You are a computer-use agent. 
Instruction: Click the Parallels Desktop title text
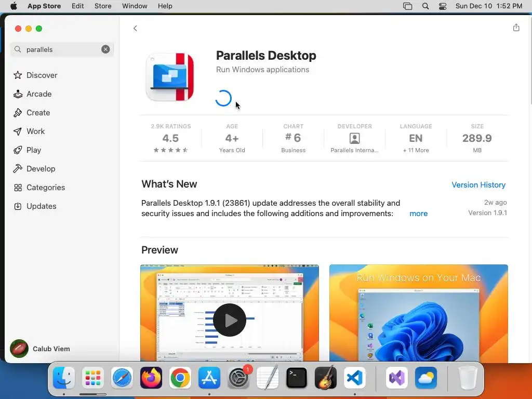266,55
